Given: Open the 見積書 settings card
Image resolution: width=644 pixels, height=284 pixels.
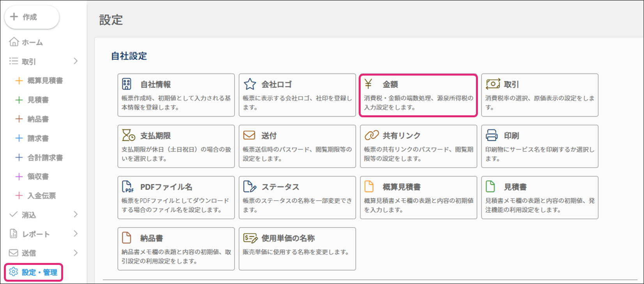Looking at the screenshot, I should pos(540,198).
